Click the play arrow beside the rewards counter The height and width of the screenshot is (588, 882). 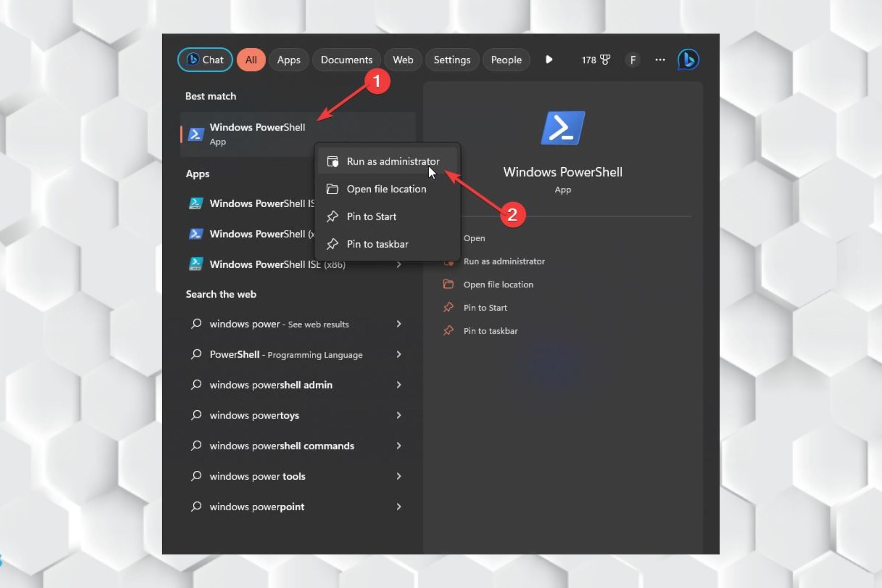pyautogui.click(x=549, y=60)
